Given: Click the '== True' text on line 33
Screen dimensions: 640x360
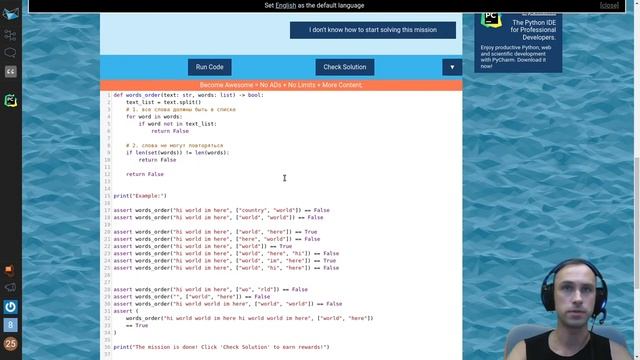Looking at the screenshot, I should pos(137,325).
